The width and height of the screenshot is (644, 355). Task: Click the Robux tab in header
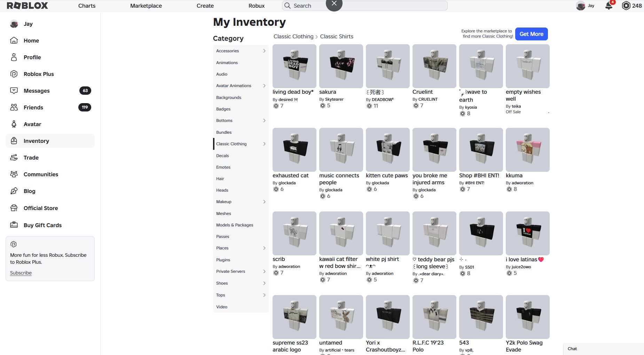[257, 6]
